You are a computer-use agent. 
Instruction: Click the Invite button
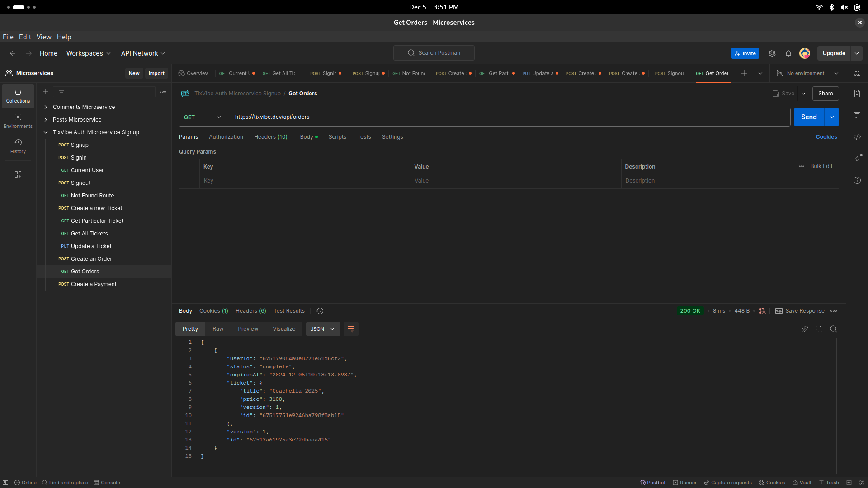pyautogui.click(x=745, y=53)
